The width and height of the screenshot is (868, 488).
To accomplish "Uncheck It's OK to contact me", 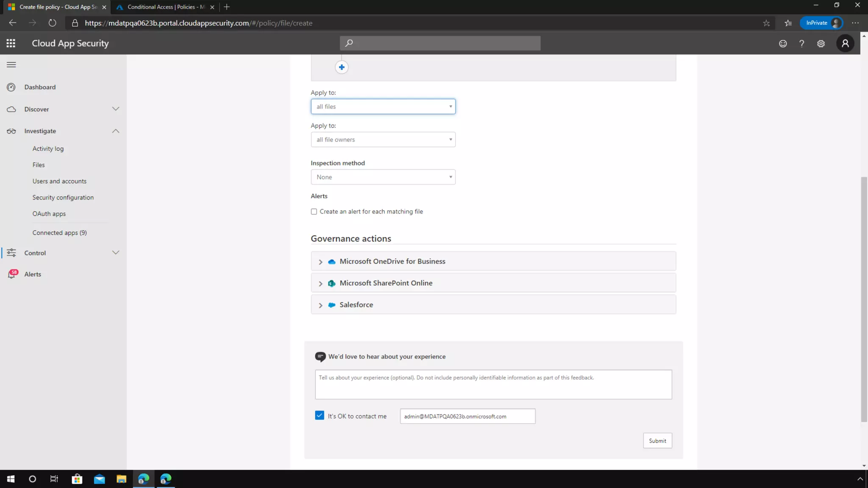I will (x=320, y=416).
